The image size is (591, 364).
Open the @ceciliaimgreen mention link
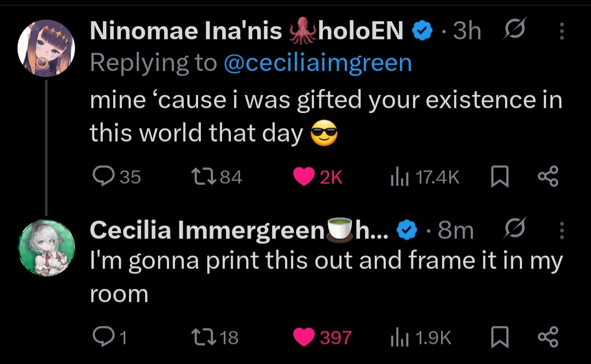318,62
